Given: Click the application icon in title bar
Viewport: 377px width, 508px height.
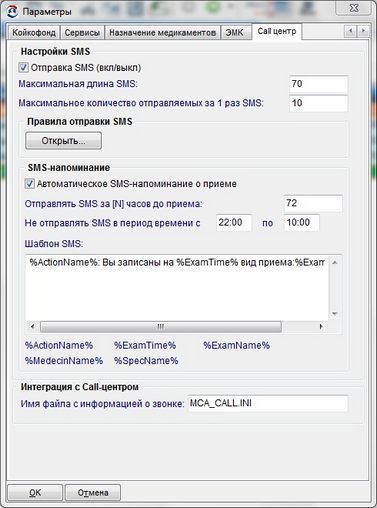Looking at the screenshot, I should [12, 11].
